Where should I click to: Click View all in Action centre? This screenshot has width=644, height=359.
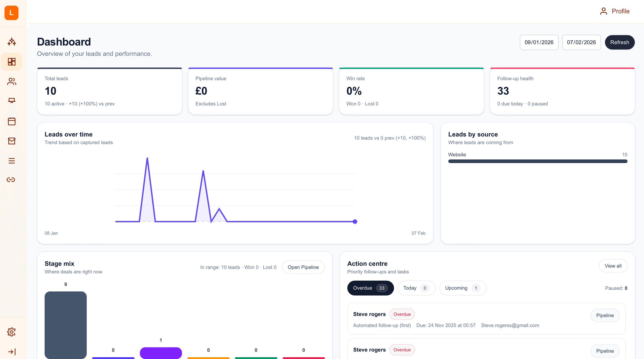(613, 266)
